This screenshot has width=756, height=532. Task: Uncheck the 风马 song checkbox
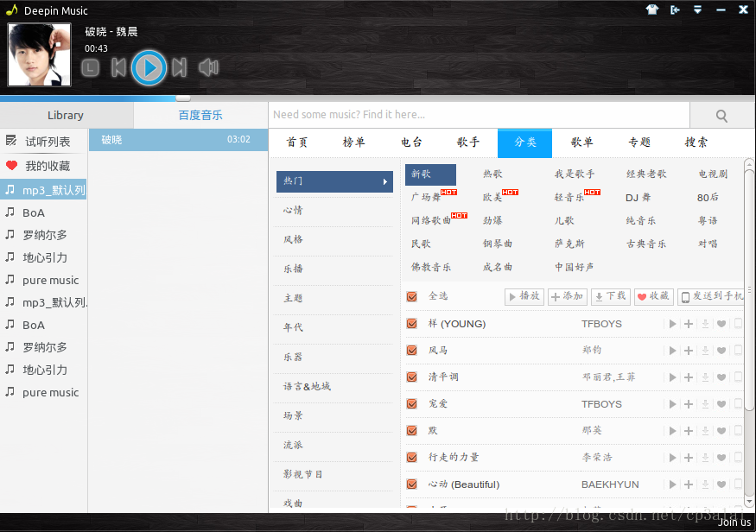tap(412, 350)
